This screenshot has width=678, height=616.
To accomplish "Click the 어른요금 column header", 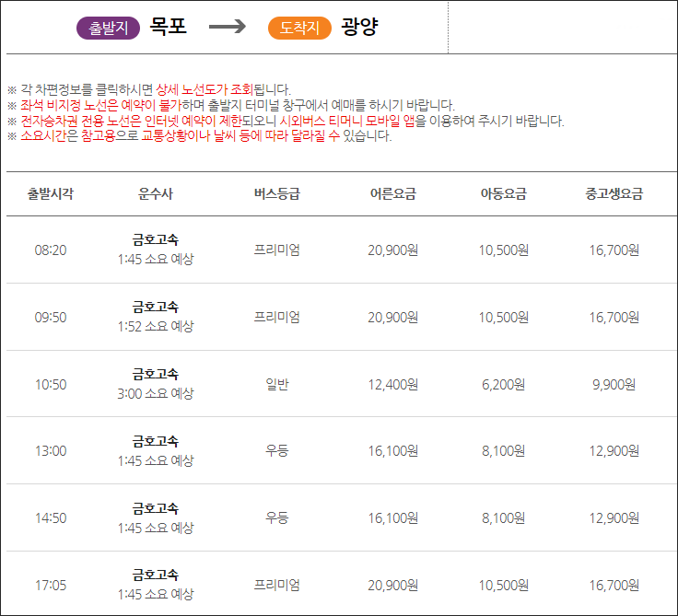I will click(393, 193).
